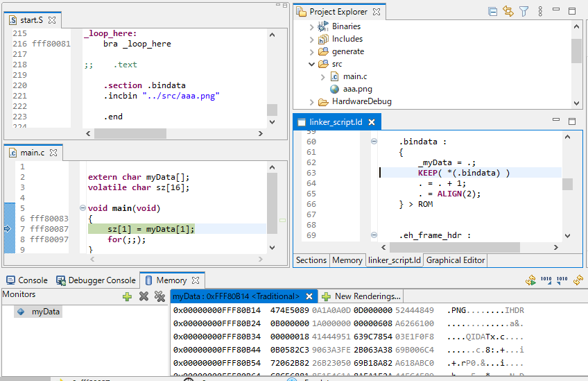Close the linker_script.ld editor tab

(x=372, y=122)
